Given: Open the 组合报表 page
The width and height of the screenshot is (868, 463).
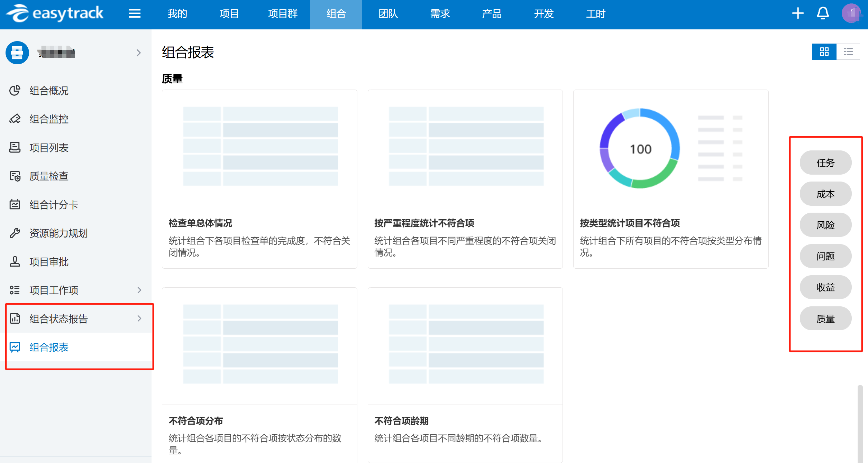Looking at the screenshot, I should click(49, 347).
